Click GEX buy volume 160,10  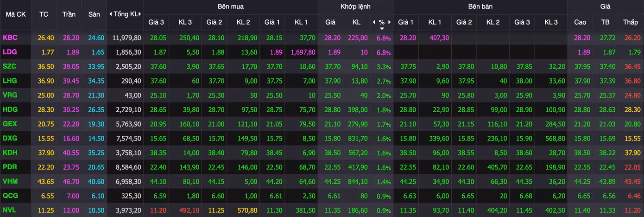point(189,124)
